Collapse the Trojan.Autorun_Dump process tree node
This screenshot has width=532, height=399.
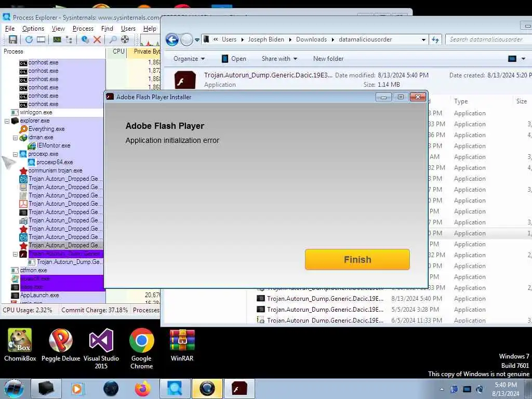point(15,254)
